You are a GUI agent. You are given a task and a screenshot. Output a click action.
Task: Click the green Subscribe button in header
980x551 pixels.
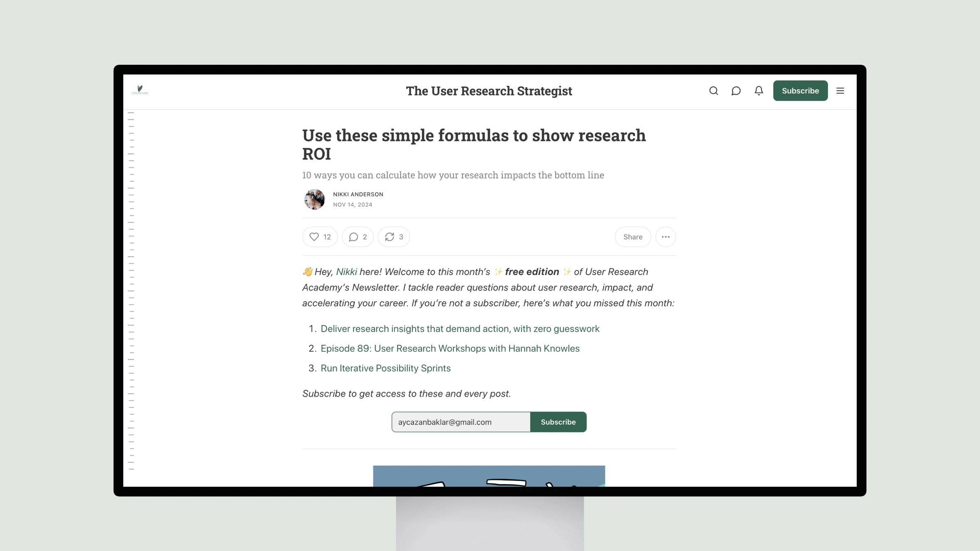coord(800,91)
